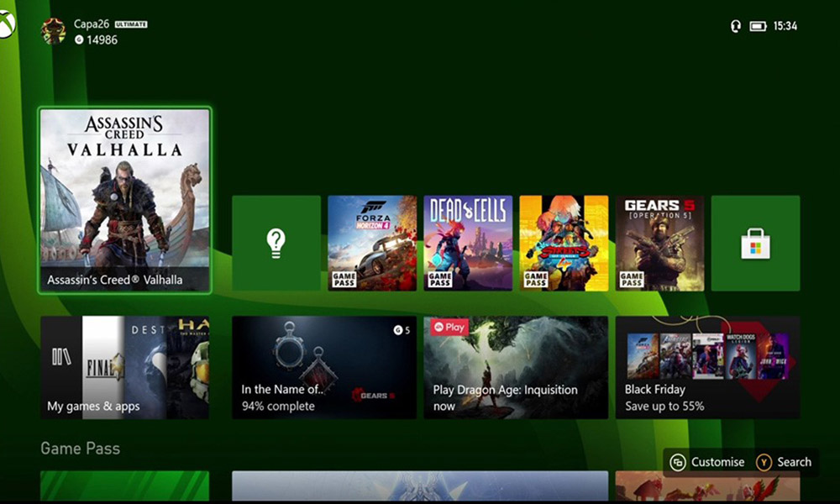The image size is (840, 504).
Task: Click the Search label
Action: [795, 462]
